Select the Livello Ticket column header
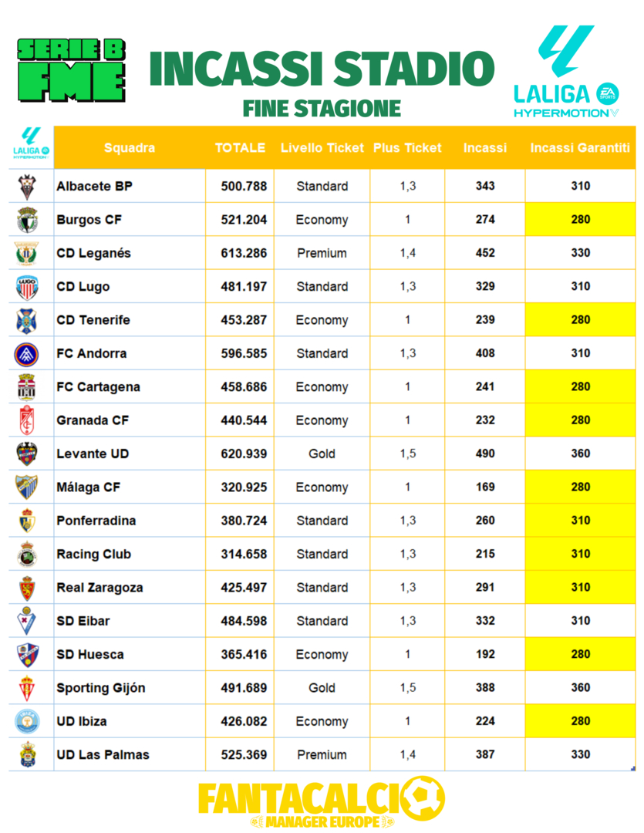Image resolution: width=644 pixels, height=833 pixels. coord(322,148)
